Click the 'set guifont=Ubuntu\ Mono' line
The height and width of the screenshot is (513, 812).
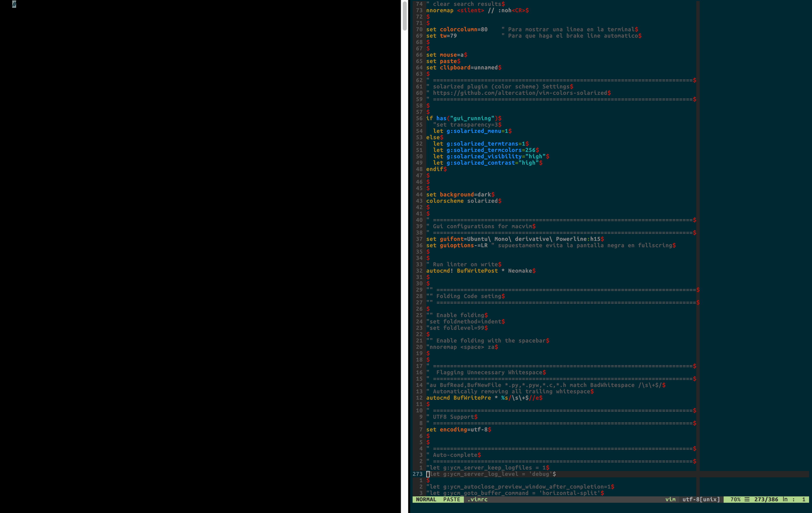click(515, 239)
